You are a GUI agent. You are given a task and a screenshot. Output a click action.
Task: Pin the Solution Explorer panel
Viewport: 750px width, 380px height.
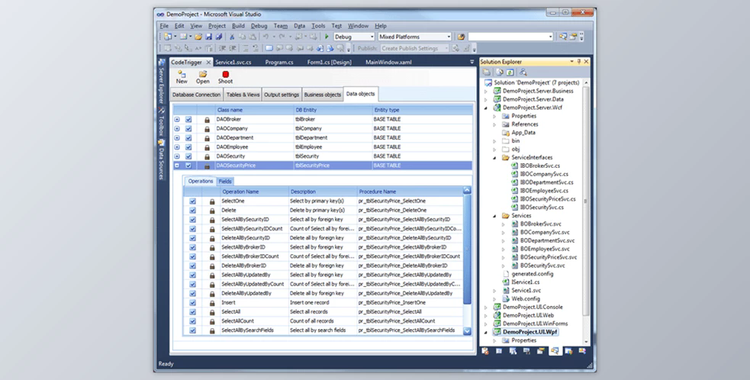(579, 62)
